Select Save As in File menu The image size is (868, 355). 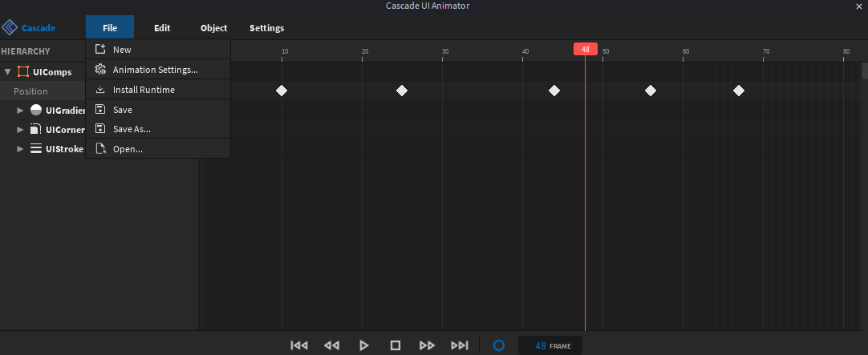click(x=132, y=129)
